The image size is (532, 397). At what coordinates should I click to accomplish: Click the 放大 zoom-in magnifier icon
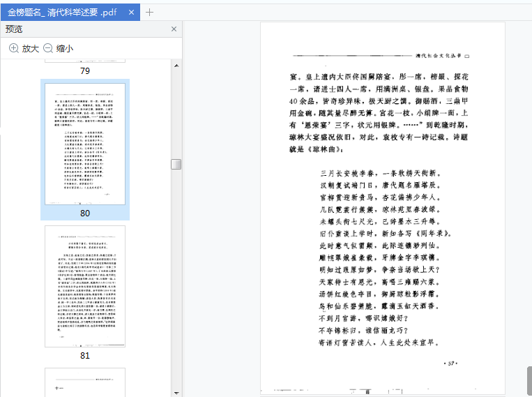[14, 48]
